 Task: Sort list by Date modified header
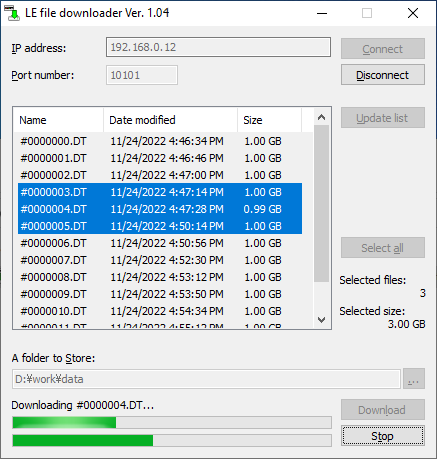pos(170,120)
